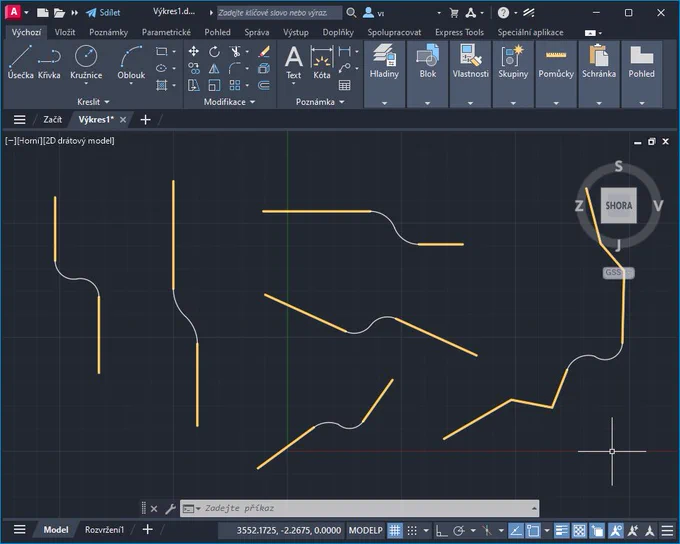
Task: Open the Správa ribbon tab
Action: (x=256, y=32)
